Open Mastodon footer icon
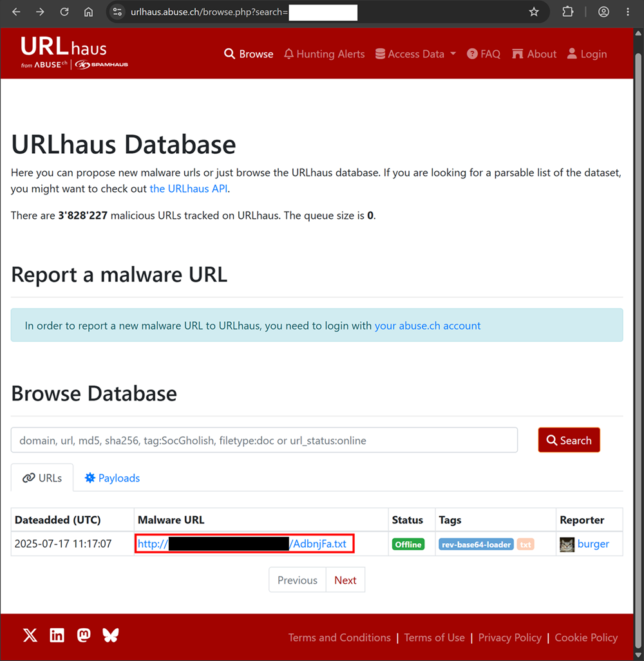This screenshot has width=644, height=661. 84,635
